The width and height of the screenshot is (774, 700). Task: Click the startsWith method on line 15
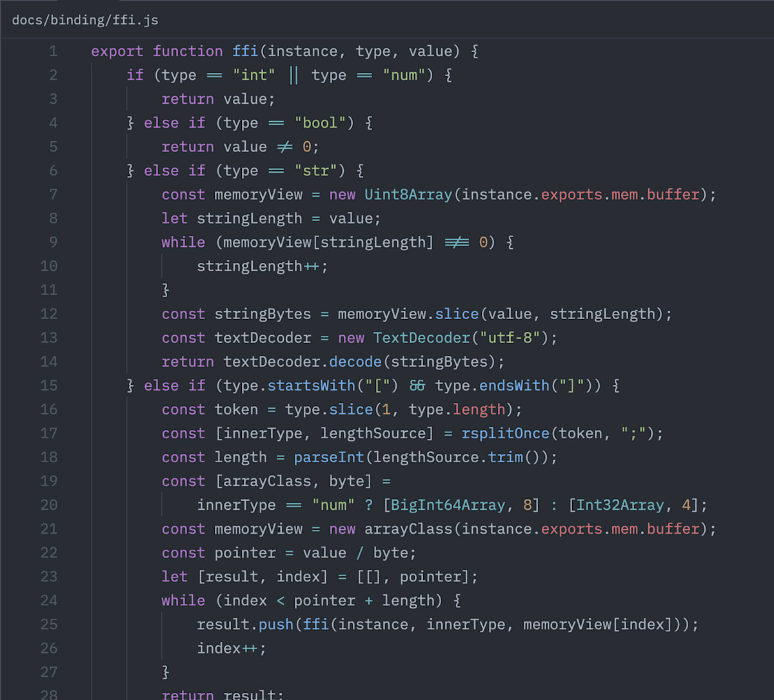point(312,385)
